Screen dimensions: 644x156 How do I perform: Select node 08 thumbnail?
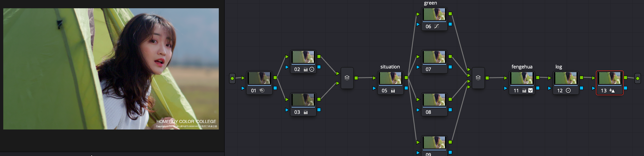434,100
